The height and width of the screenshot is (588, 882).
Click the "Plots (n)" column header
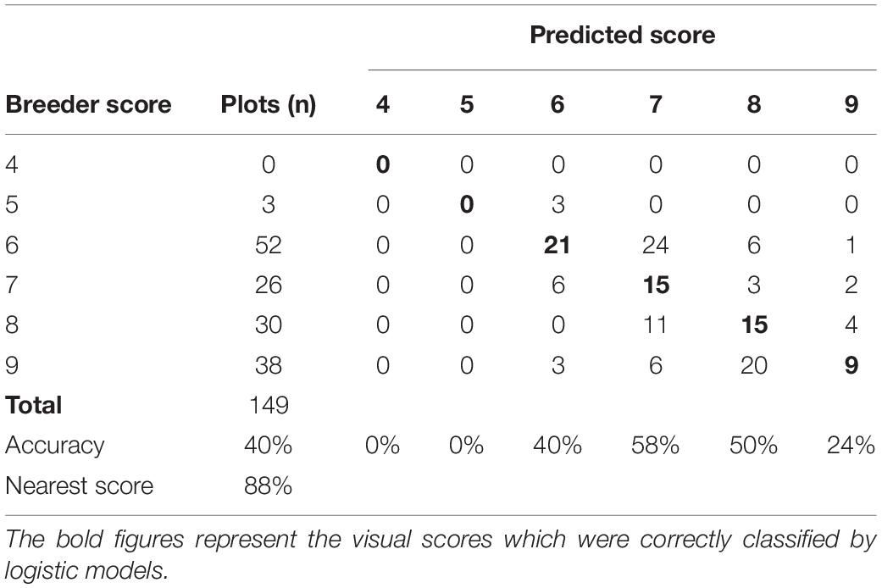coord(269,105)
